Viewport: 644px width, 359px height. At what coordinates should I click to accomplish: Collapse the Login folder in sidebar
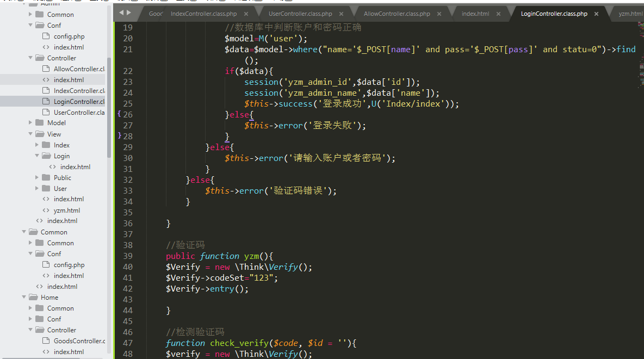coord(37,156)
